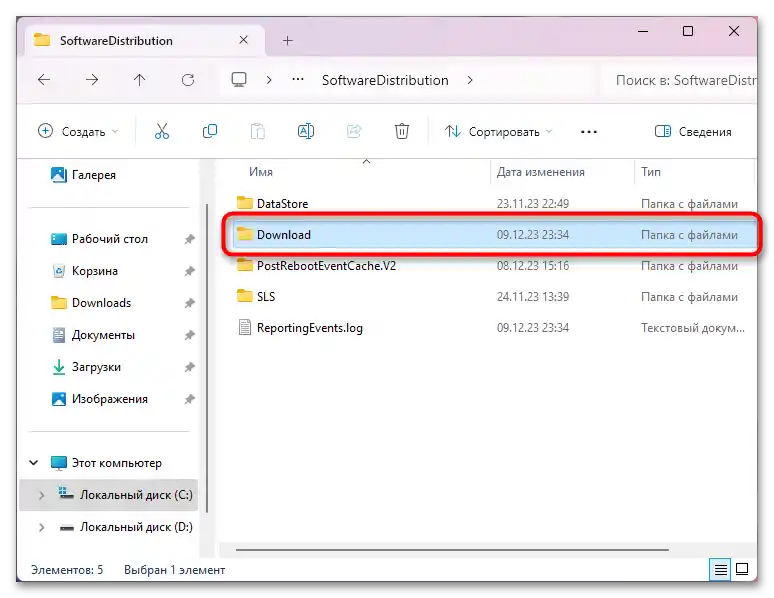The width and height of the screenshot is (774, 598).
Task: Click the Paste icon in toolbar
Action: click(x=258, y=131)
